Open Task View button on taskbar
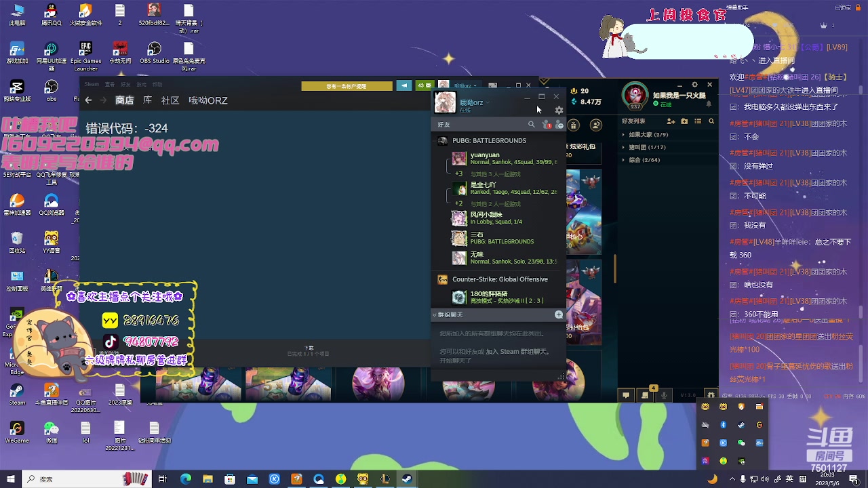Image resolution: width=868 pixels, height=488 pixels. (x=163, y=479)
